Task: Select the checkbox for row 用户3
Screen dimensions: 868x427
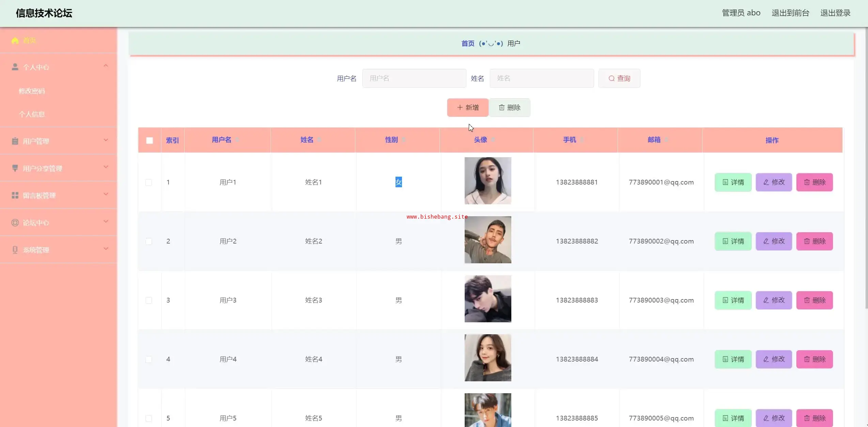Action: click(149, 300)
